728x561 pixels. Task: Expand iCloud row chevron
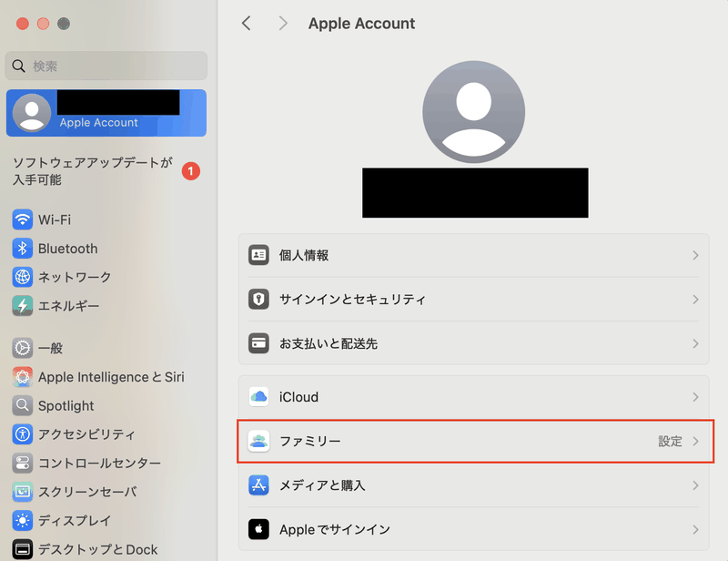pyautogui.click(x=695, y=397)
